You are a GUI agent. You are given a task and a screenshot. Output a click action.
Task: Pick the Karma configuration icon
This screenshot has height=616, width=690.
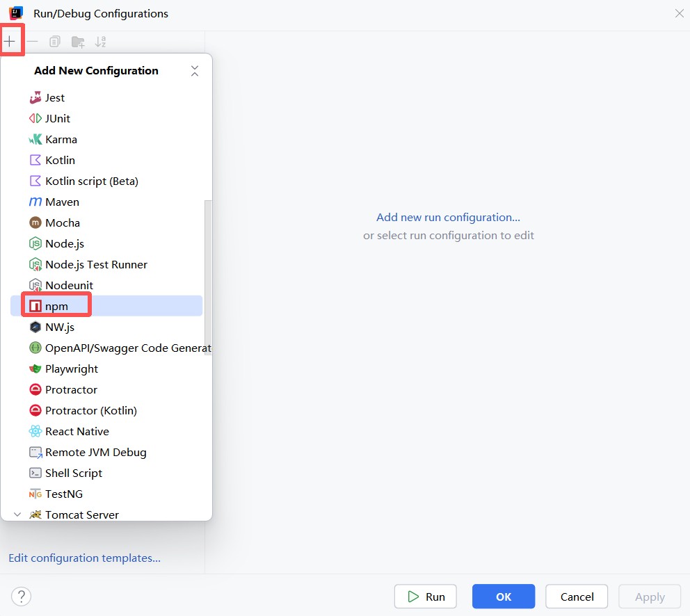tap(35, 140)
